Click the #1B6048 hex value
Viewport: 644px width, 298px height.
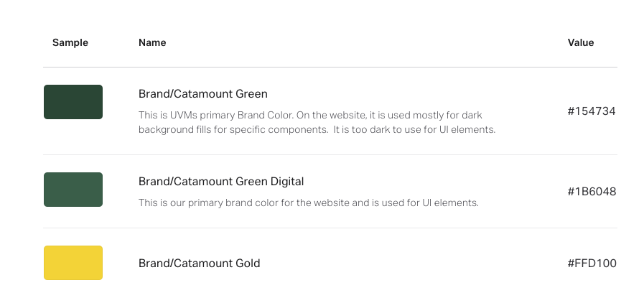point(592,192)
